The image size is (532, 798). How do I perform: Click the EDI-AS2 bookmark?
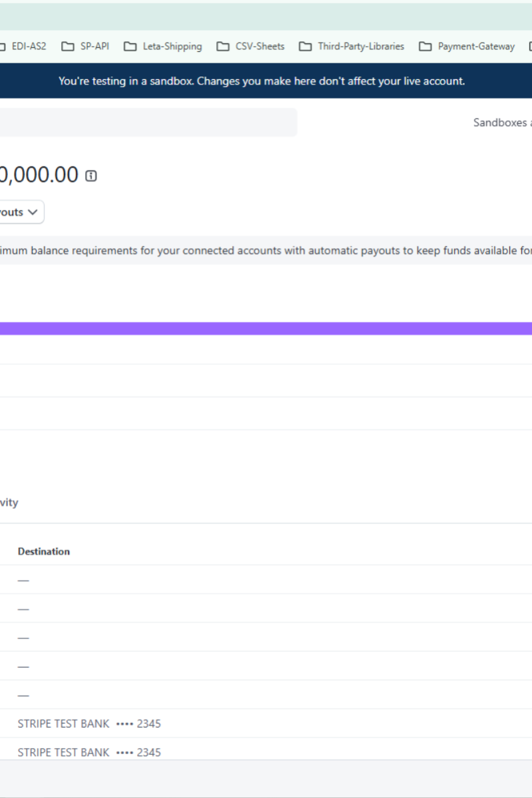pyautogui.click(x=27, y=47)
